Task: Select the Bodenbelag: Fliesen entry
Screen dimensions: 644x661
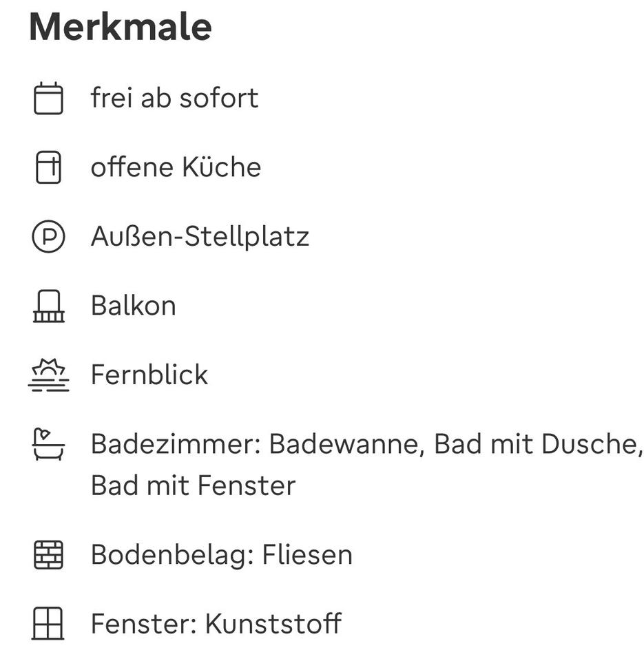Action: (221, 555)
